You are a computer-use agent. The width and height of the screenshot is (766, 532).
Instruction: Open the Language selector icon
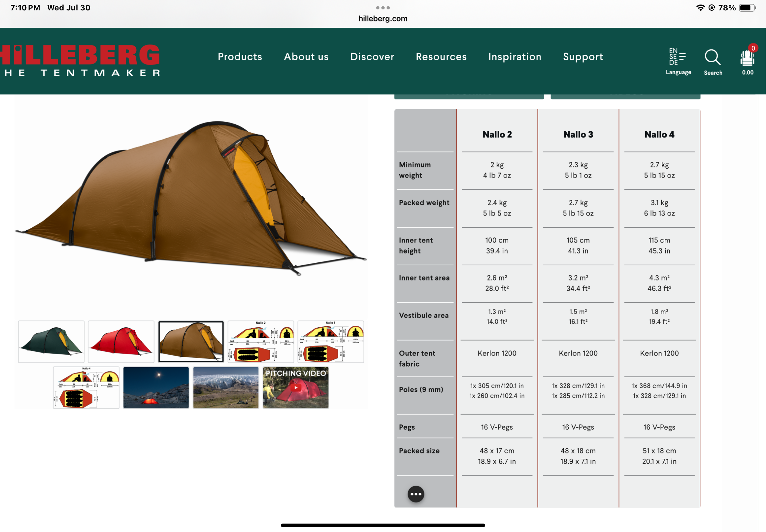click(x=678, y=57)
